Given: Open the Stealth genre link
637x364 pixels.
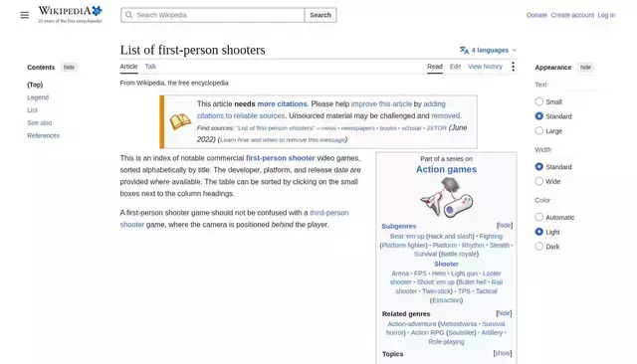Looking at the screenshot, I should coord(500,245).
